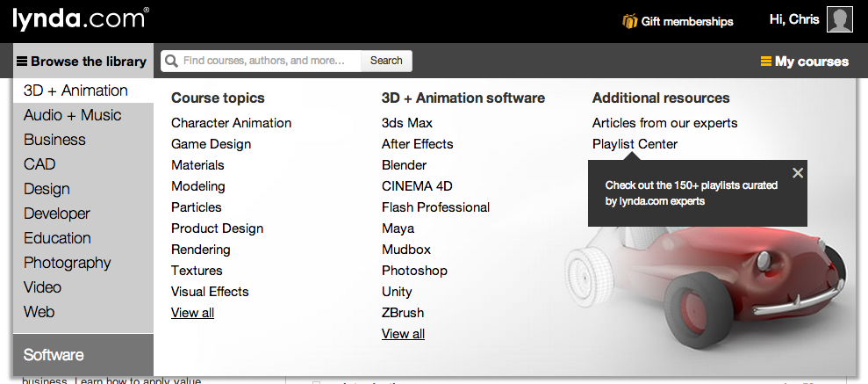Image resolution: width=868 pixels, height=384 pixels.
Task: Open Mudbox software courses
Action: point(406,250)
